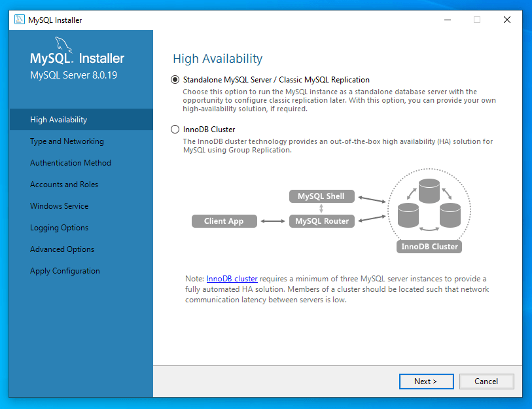This screenshot has width=532, height=409.
Task: Open the InnoDB cluster hyperlink in note
Action: click(x=232, y=279)
